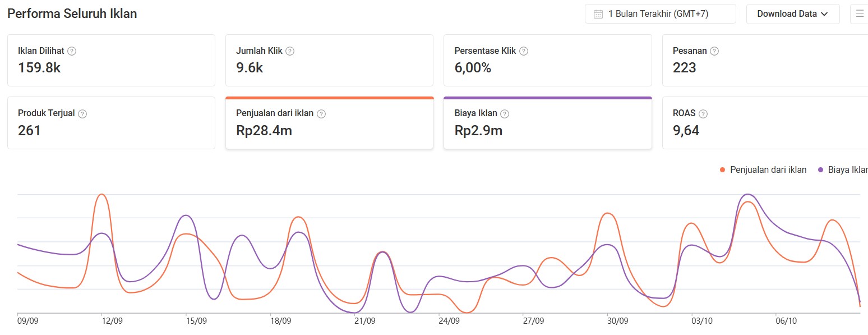
Task: Open the menu icon right of Download Data
Action: (x=860, y=14)
